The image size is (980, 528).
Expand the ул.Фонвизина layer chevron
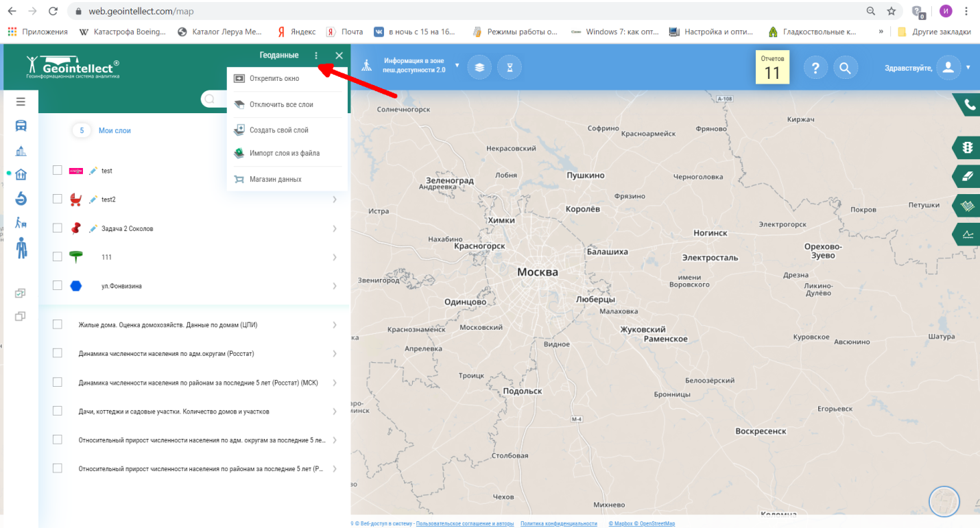tap(335, 286)
